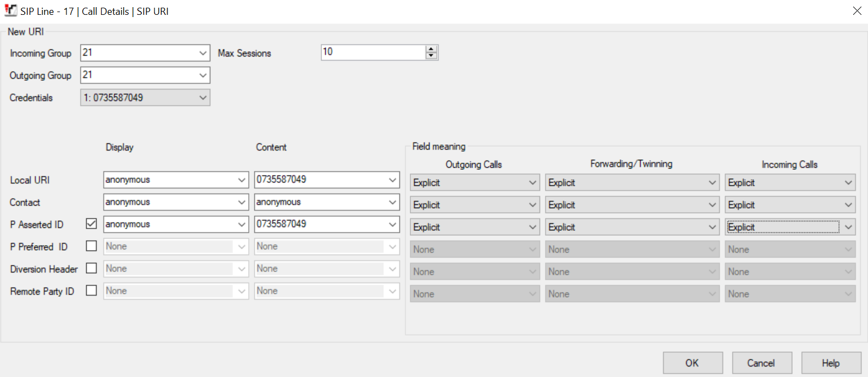Click the Local URI label
Viewport: 868px width, 377px height.
[30, 180]
